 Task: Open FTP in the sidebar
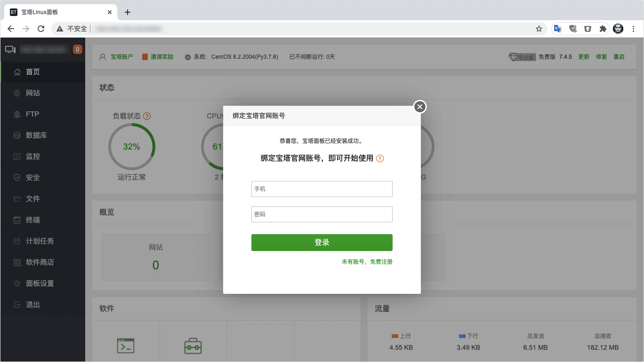click(43, 114)
